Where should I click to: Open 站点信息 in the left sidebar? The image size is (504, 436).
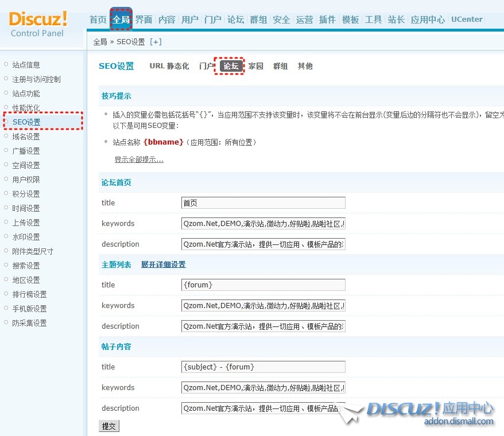[x=26, y=65]
